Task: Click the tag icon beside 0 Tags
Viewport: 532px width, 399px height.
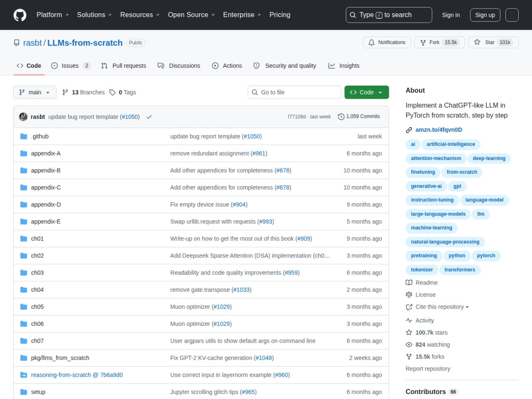Action: click(112, 92)
